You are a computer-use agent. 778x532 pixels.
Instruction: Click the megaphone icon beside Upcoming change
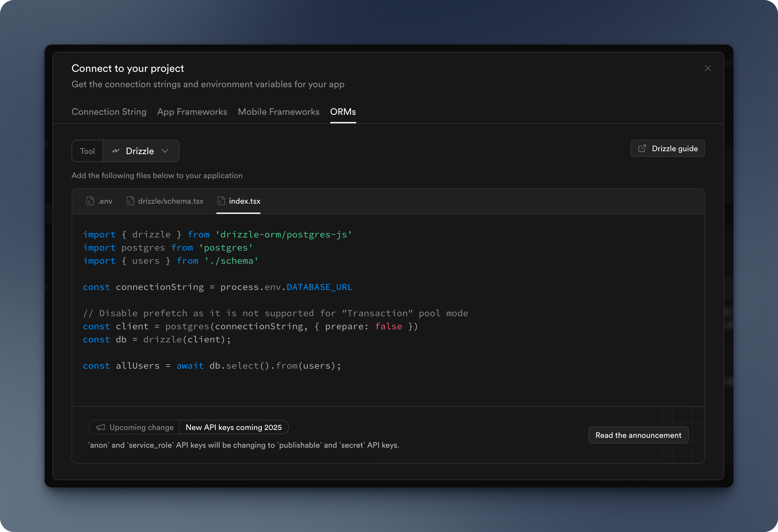100,427
